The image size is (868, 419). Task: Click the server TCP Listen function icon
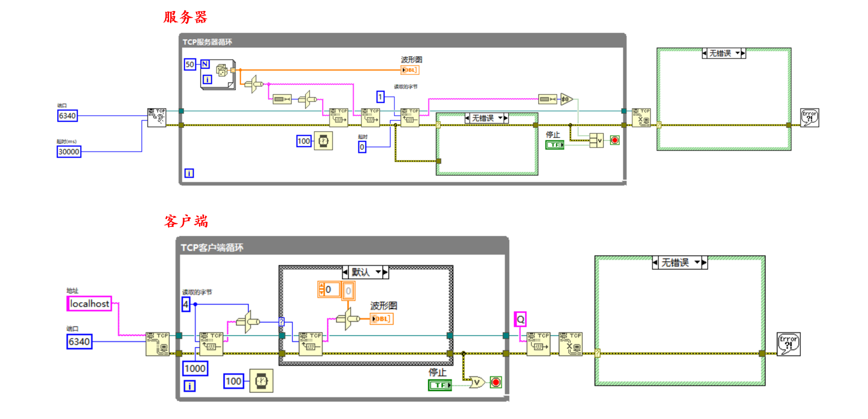click(157, 118)
